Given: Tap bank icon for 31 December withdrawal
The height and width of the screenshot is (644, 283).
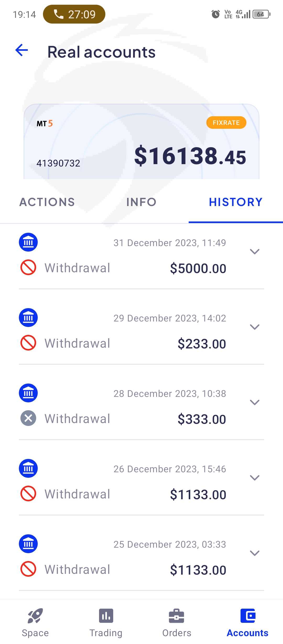Looking at the screenshot, I should tap(28, 242).
